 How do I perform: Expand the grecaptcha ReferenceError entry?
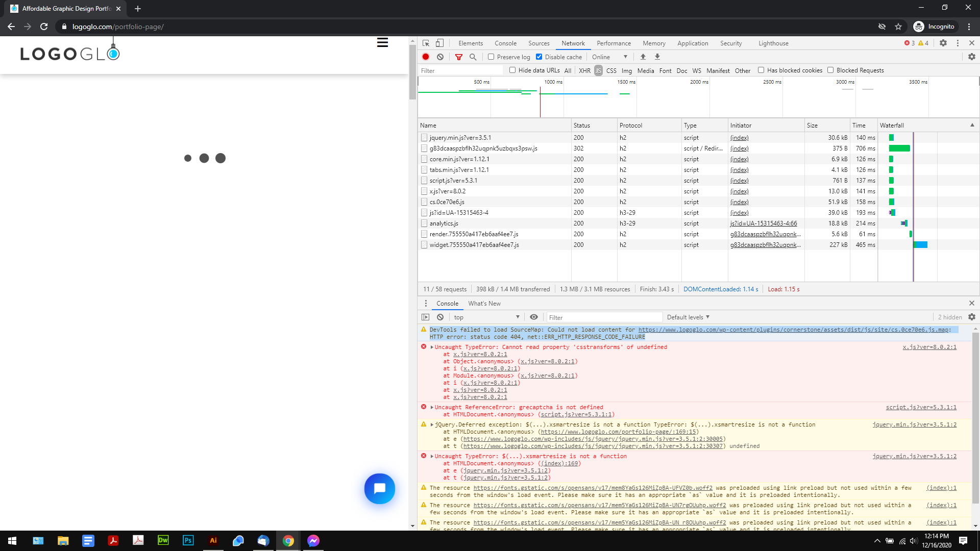pos(432,407)
